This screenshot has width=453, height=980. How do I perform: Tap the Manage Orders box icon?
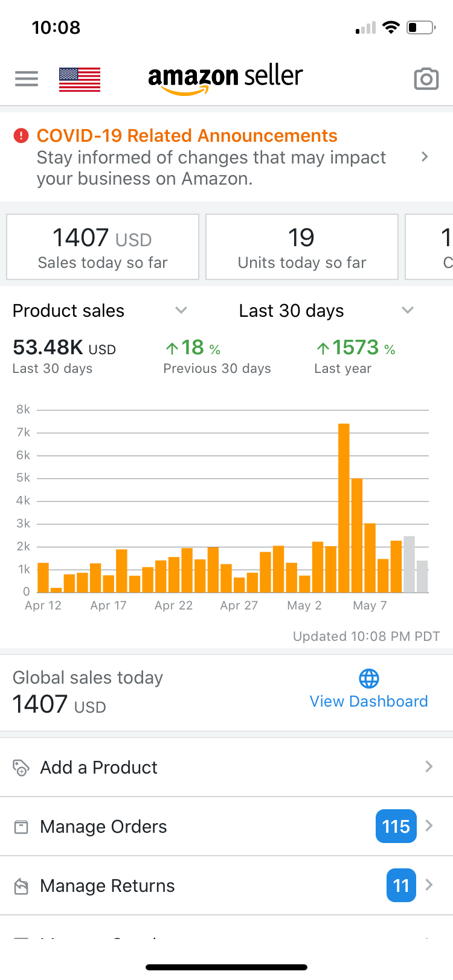click(21, 827)
